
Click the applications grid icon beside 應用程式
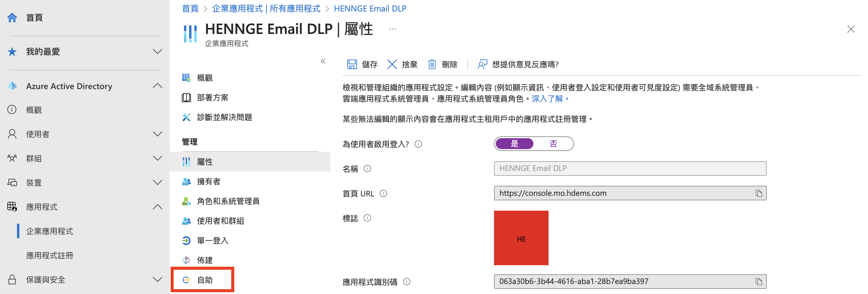click(12, 207)
